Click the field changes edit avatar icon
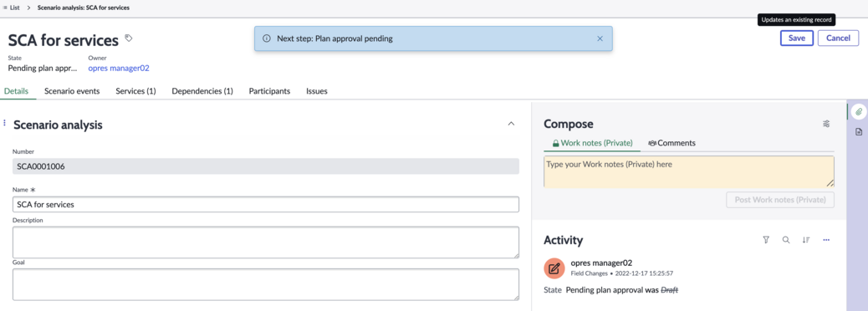The width and height of the screenshot is (868, 311). pos(554,268)
